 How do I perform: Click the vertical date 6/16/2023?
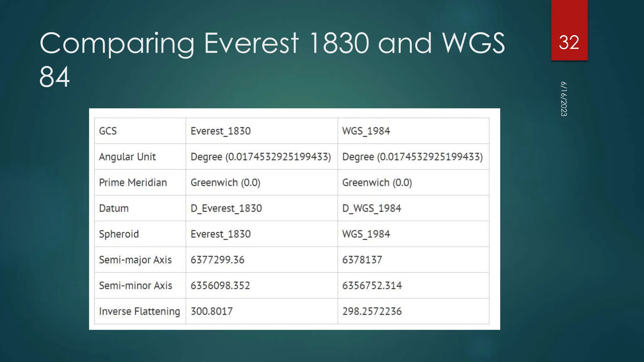click(x=564, y=99)
